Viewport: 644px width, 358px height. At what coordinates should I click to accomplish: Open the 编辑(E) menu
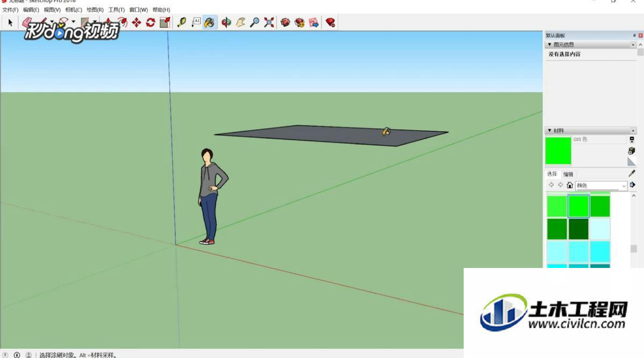coord(31,10)
